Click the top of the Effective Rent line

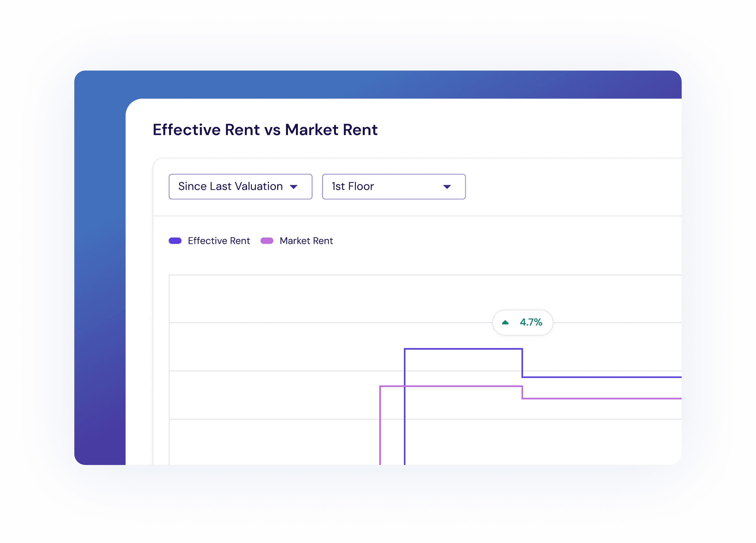coord(463,349)
